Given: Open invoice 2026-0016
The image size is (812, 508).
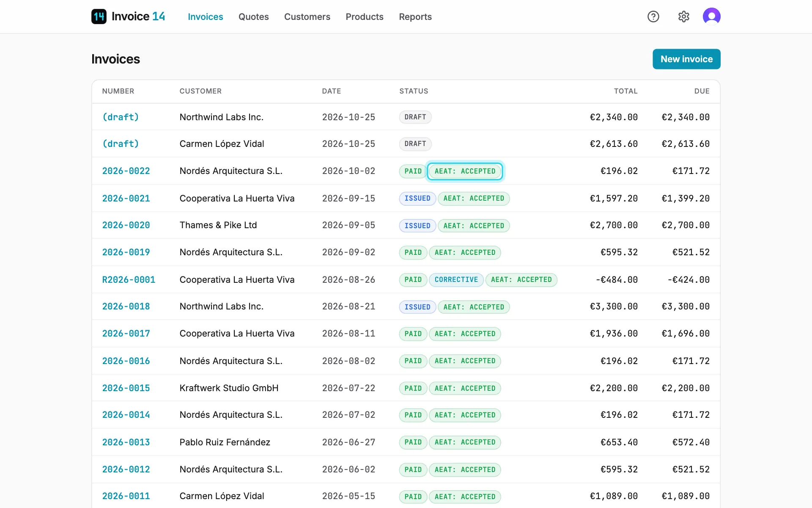Looking at the screenshot, I should click(x=126, y=361).
